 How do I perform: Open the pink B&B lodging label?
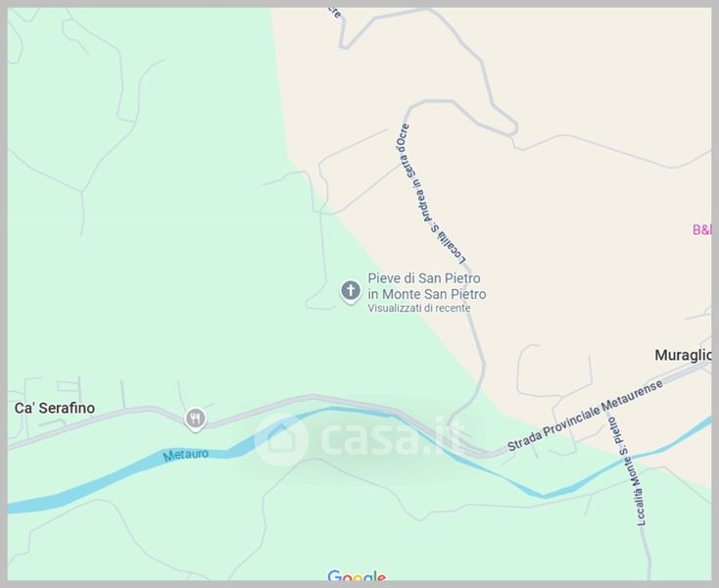click(702, 229)
